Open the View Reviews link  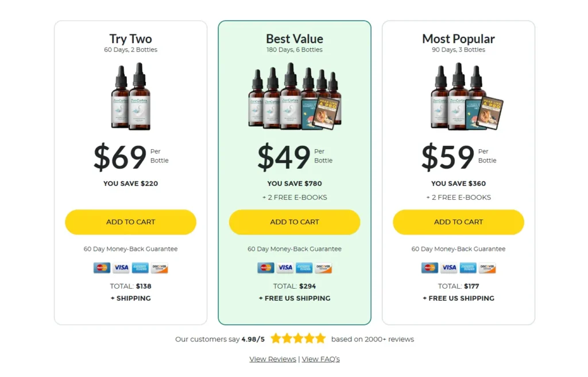coord(273,359)
